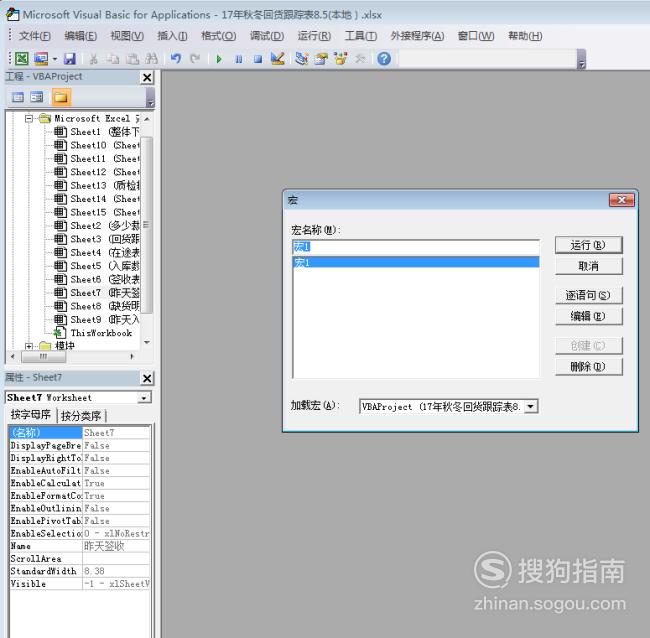650x638 pixels.
Task: Open the Properties Window toolbar icon
Action: tap(321, 59)
